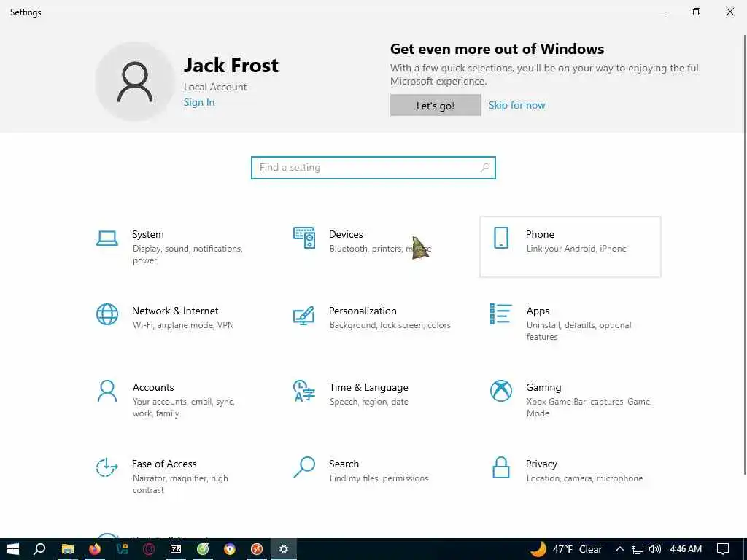This screenshot has height=560, width=747.
Task: Open the Search magnifier category icon
Action: coord(304,467)
